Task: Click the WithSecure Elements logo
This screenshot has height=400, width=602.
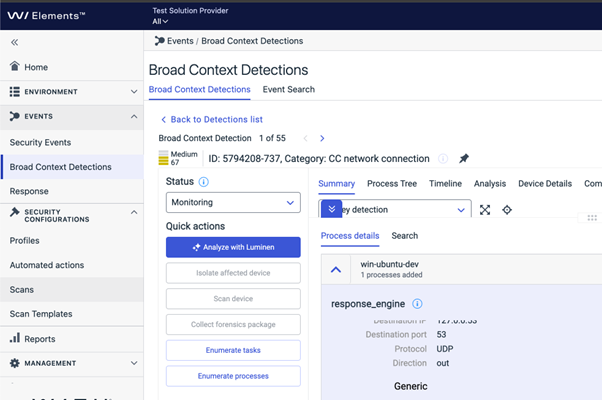Action: pos(46,16)
